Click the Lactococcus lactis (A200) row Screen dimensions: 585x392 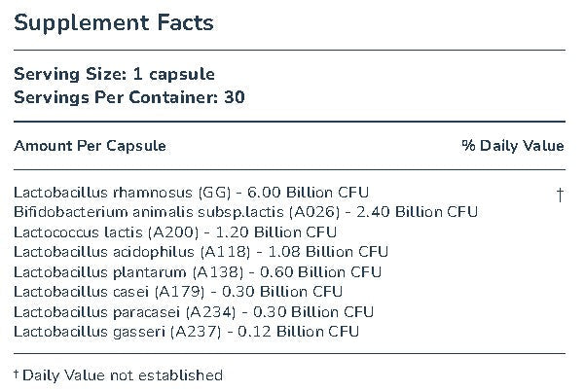tap(175, 232)
